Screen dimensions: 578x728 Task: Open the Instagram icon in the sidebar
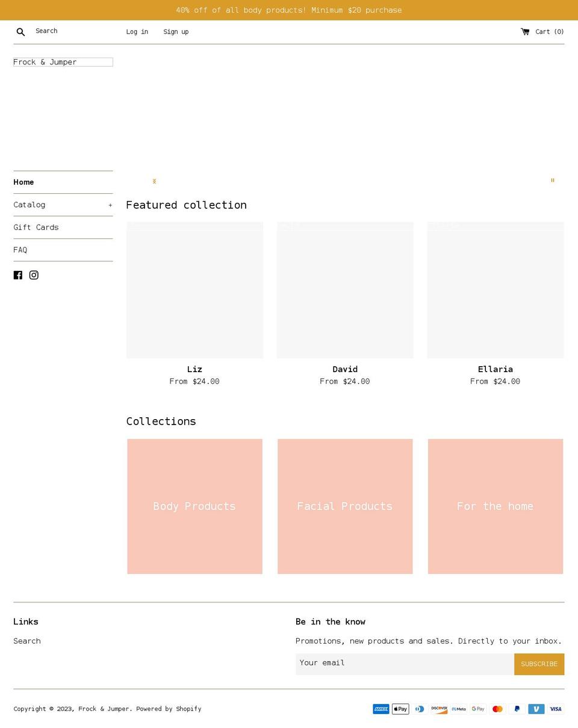(34, 275)
